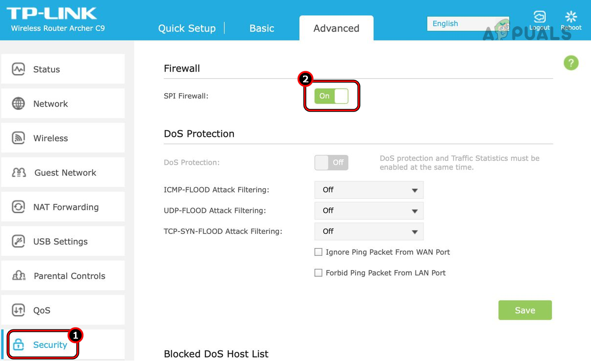This screenshot has width=591, height=364.
Task: Open Parental Controls icon
Action: (18, 275)
